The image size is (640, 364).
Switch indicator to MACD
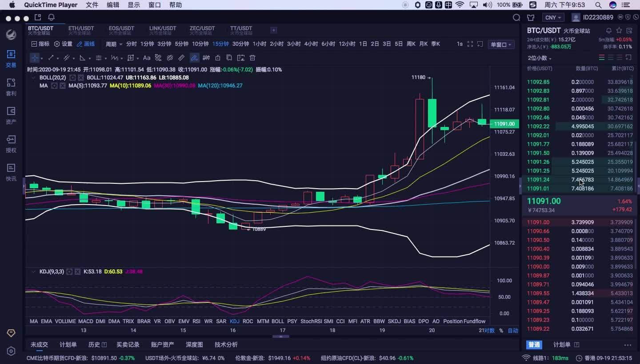[x=86, y=321]
